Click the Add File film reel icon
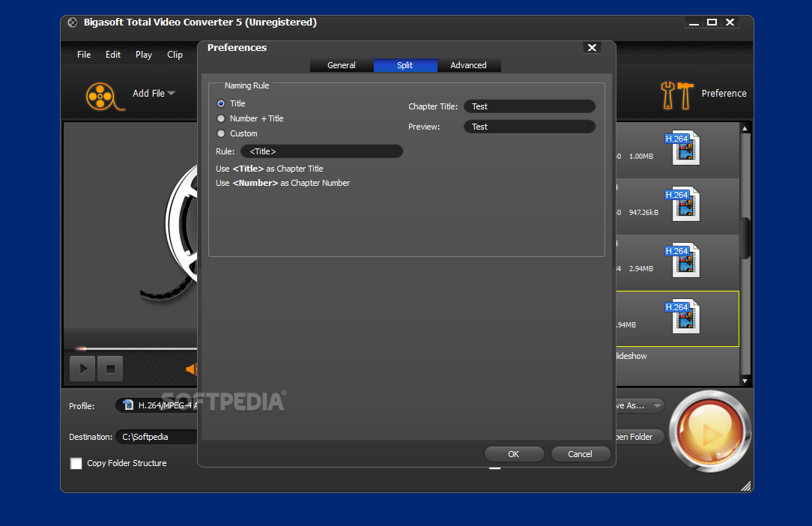Screen dimensions: 812x526 point(104,97)
